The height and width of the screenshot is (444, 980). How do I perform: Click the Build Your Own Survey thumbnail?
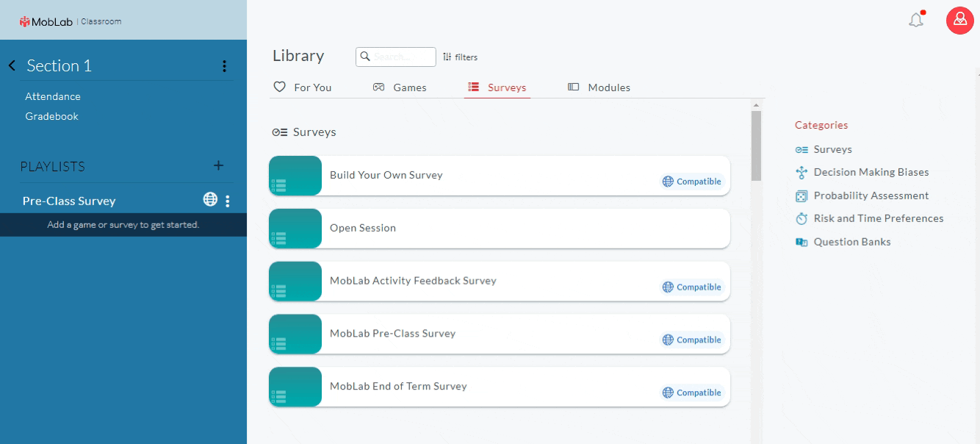pyautogui.click(x=295, y=176)
